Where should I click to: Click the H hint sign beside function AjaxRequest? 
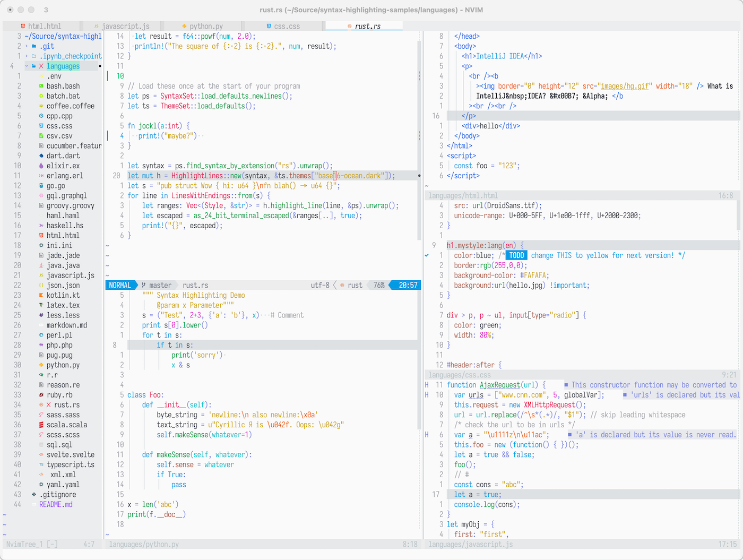pos(427,385)
